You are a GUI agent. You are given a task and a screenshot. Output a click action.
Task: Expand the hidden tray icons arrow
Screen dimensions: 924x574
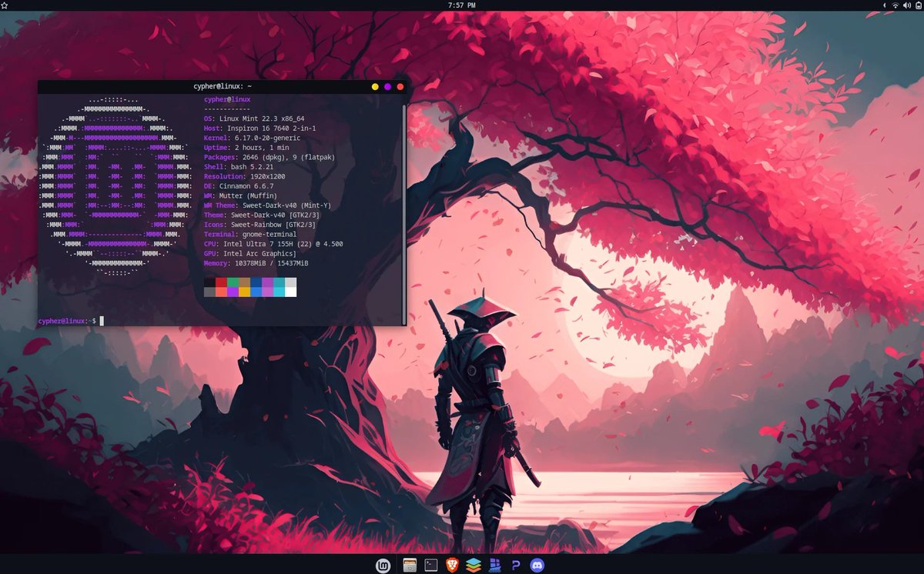pyautogui.click(x=885, y=5)
